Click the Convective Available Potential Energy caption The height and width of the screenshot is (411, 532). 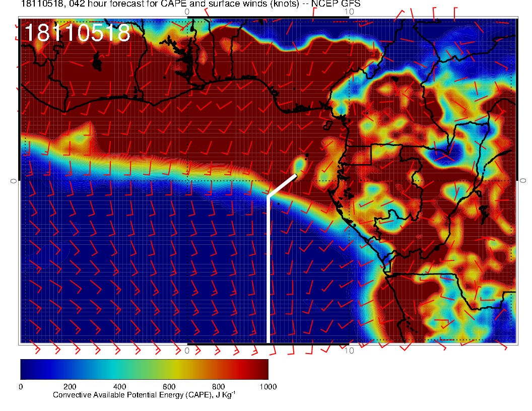pyautogui.click(x=144, y=395)
